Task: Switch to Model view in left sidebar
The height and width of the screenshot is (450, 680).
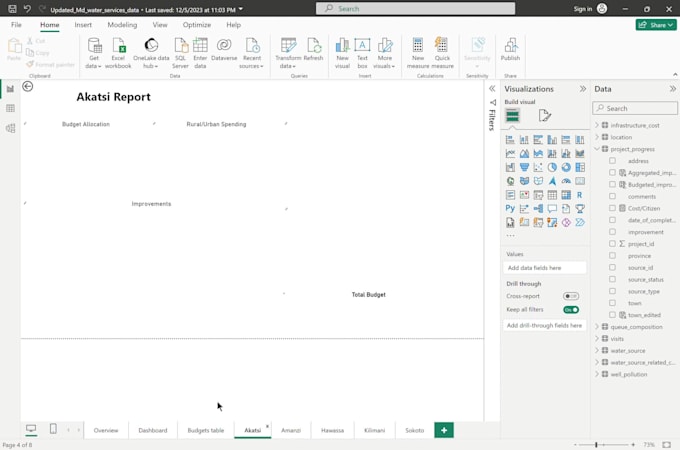Action: [10, 128]
